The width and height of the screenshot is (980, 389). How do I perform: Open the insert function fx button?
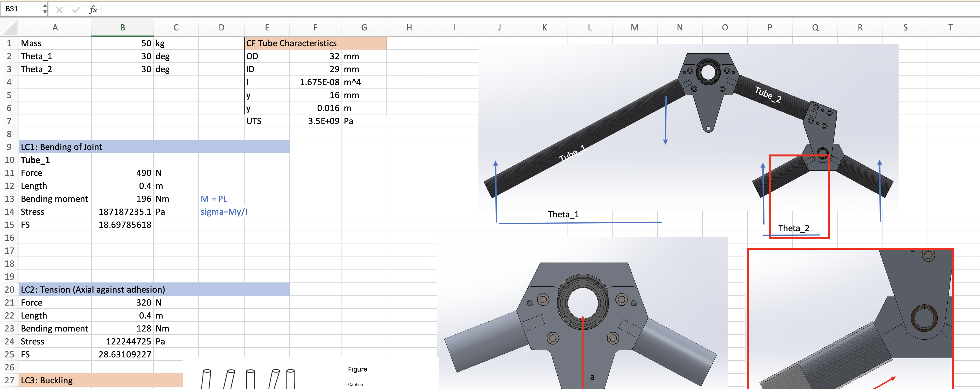tap(93, 10)
